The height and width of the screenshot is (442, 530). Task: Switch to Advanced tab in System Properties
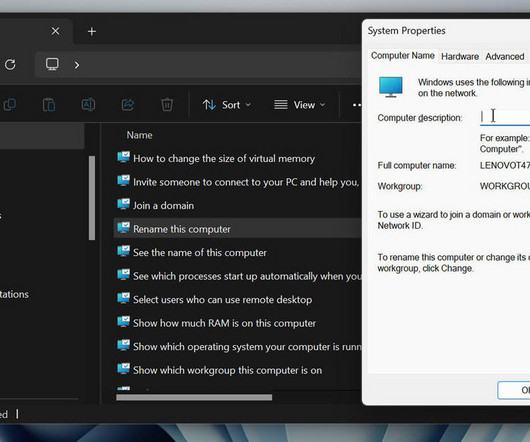coord(505,56)
